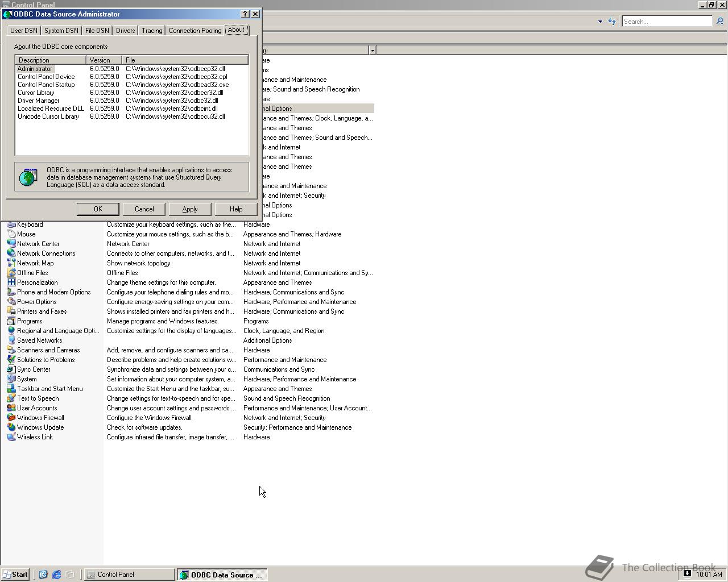Open Sync Center icon
Viewport: 728px width, 582px height.
click(11, 369)
